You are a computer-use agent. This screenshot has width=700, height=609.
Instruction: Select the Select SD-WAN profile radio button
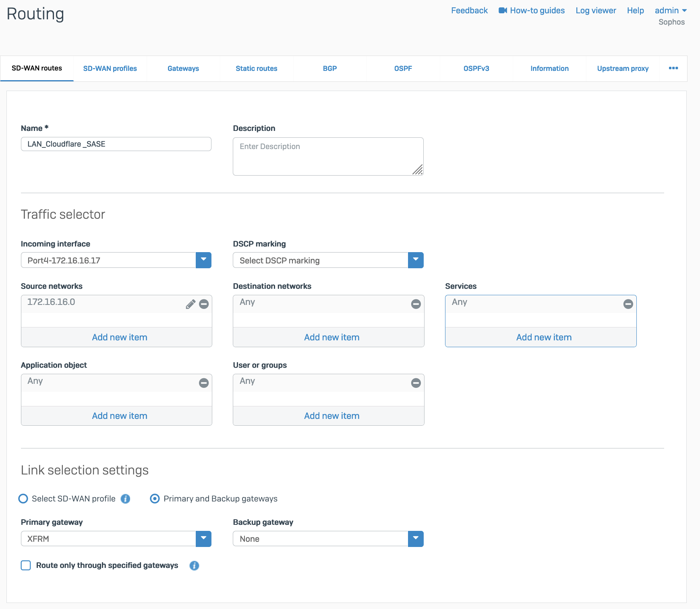click(x=23, y=499)
